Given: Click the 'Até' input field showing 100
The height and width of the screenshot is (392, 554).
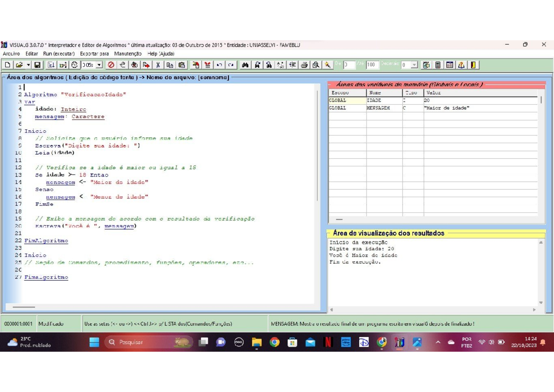Looking at the screenshot, I should click(373, 65).
